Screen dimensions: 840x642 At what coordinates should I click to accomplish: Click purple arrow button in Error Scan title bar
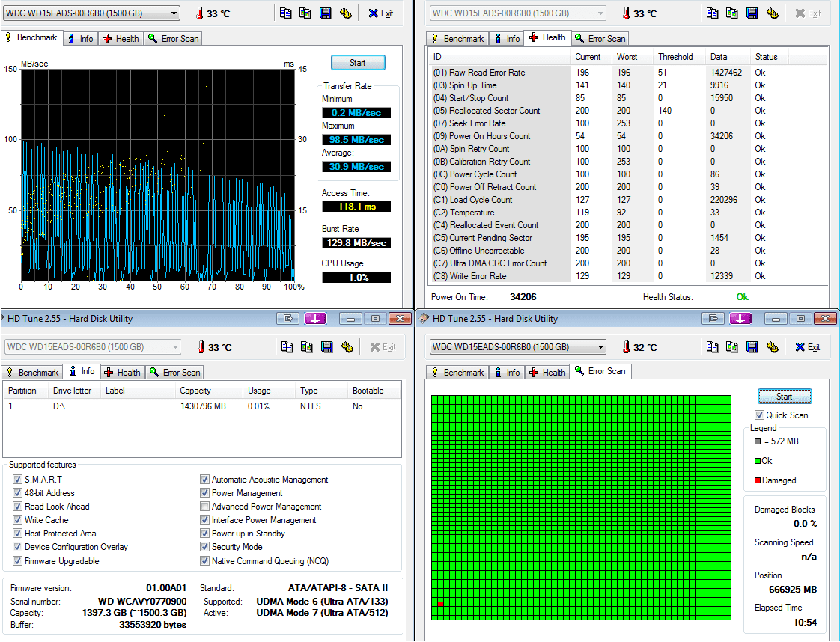click(x=740, y=319)
